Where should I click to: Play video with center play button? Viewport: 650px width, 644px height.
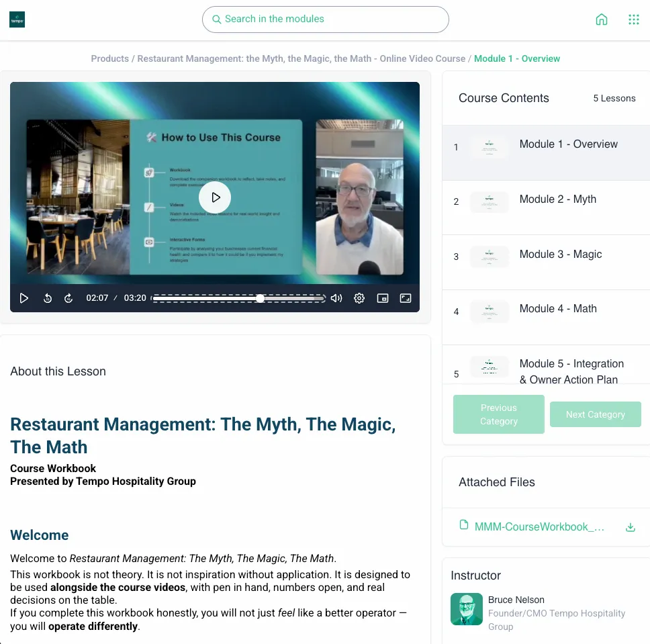[x=215, y=197]
